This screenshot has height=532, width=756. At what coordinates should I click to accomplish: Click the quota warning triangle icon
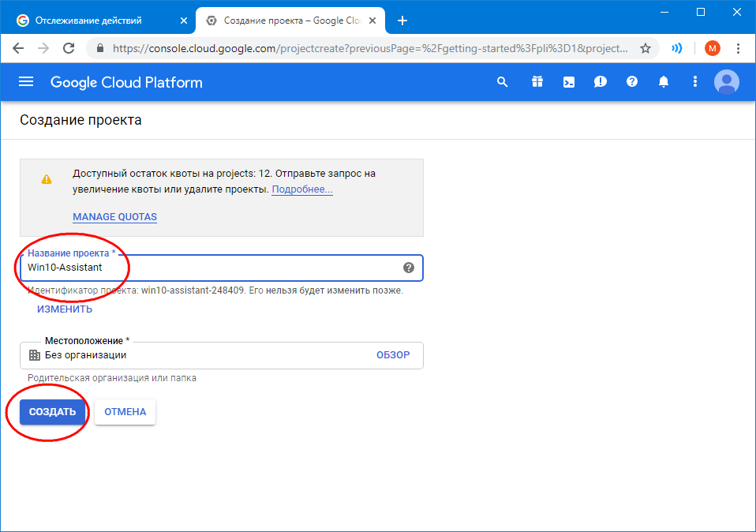[47, 179]
